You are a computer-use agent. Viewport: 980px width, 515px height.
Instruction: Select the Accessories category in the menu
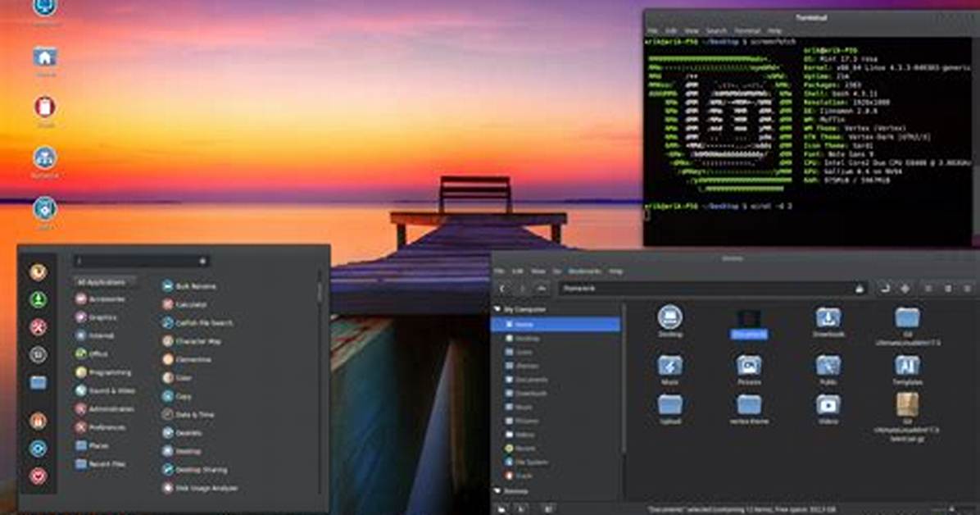[x=101, y=299]
